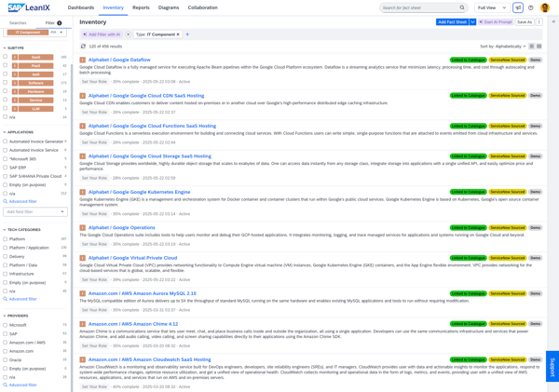Check the SaaS subtype checkbox

coord(5,57)
